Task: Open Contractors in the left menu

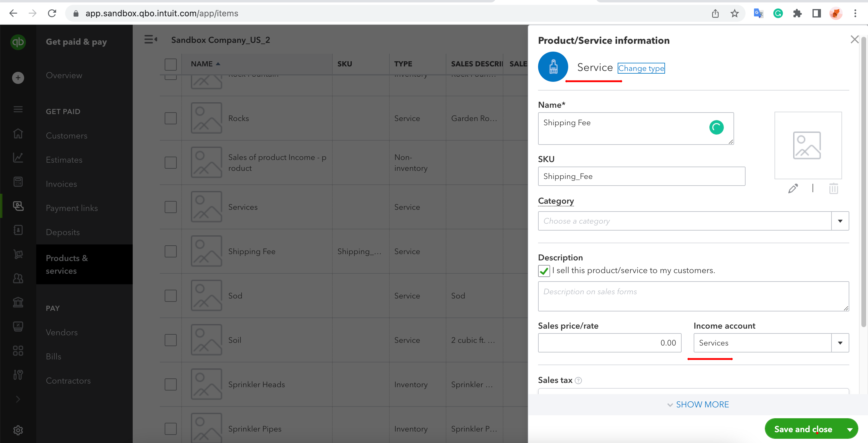Action: (x=68, y=381)
